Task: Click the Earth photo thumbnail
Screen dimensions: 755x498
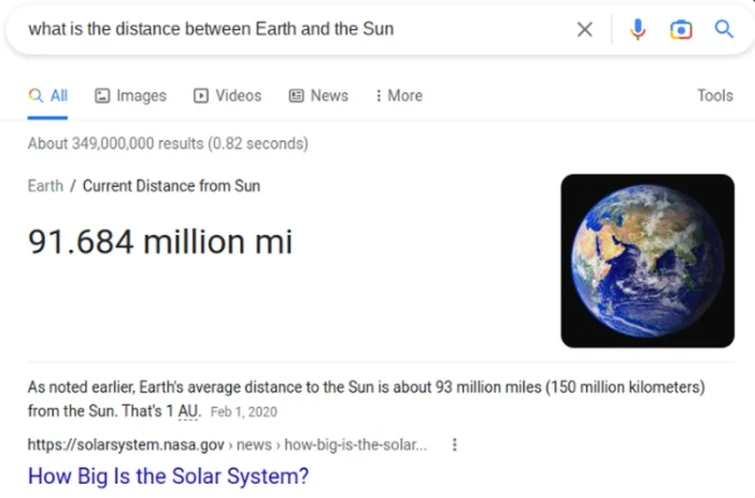Action: pyautogui.click(x=647, y=261)
